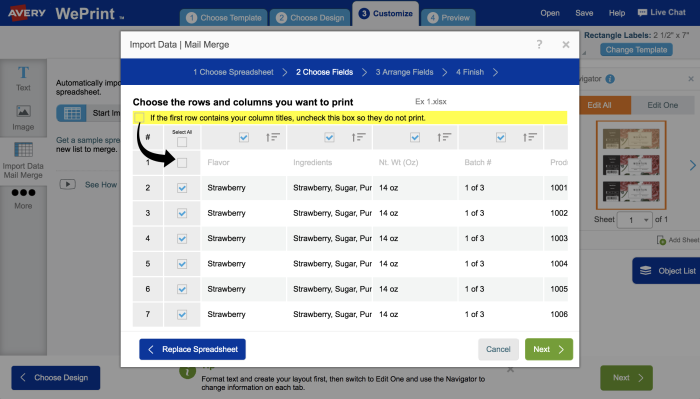Screen dimensions: 700x399
Task: Click the bottom-right Next button
Action: (x=626, y=378)
